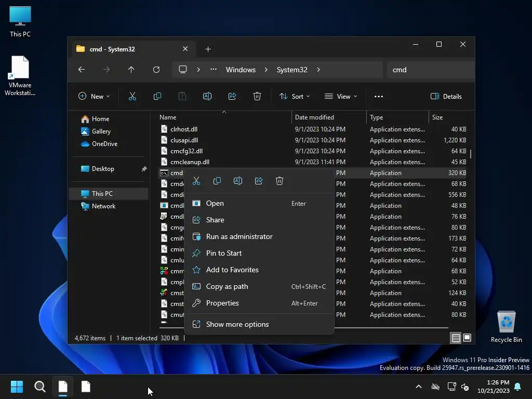Select This PC in the navigation pane
This screenshot has height=399, width=532.
109,193
